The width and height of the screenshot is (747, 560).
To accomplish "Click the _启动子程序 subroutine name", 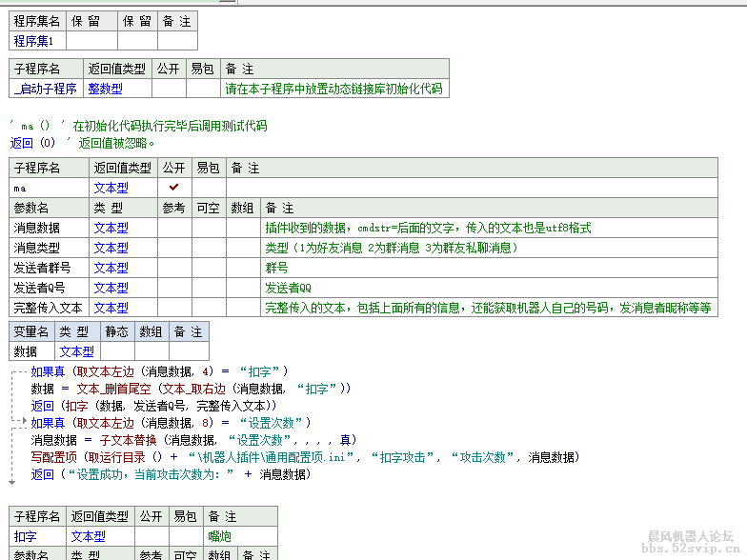I will [46, 89].
